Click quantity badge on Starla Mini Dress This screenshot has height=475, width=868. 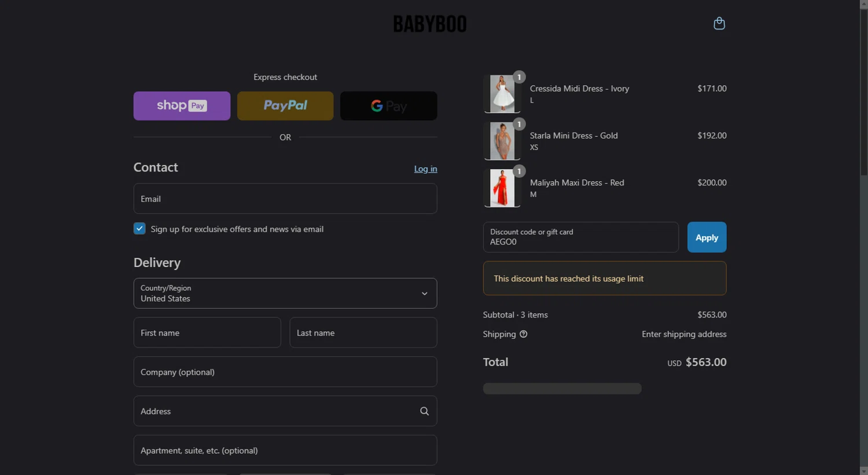[519, 124]
